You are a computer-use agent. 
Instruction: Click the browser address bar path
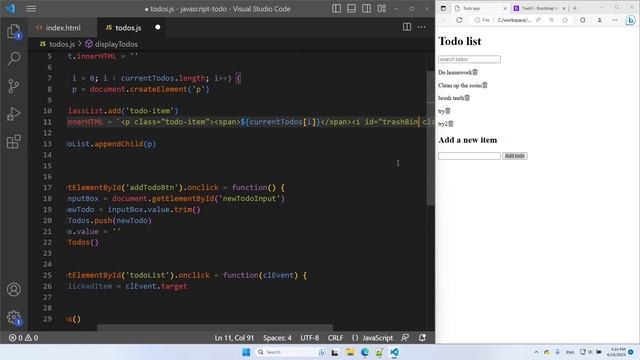coord(514,20)
